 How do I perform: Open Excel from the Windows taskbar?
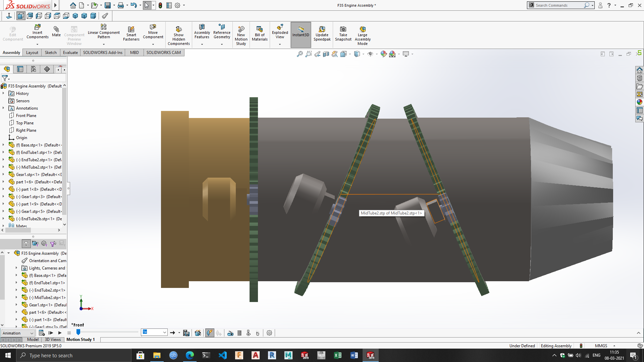337,355
